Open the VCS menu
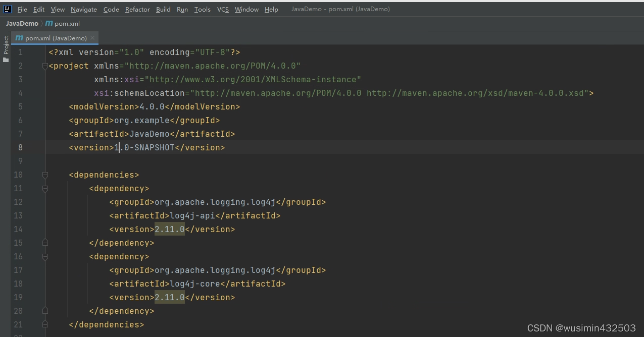This screenshot has height=337, width=644. point(223,10)
